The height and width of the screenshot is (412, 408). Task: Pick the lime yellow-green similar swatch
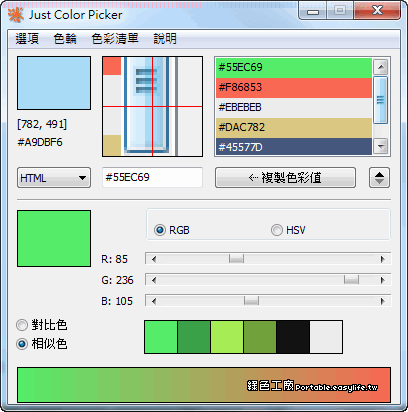227,337
